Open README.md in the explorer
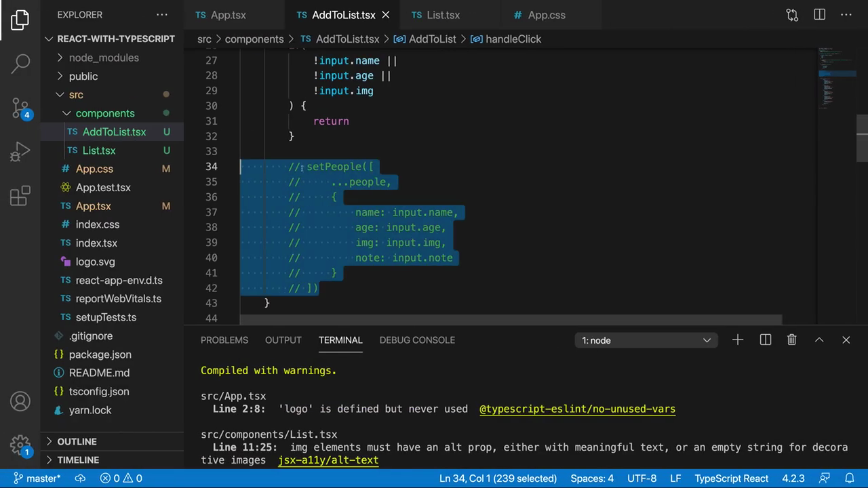Viewport: 868px width, 488px height. click(x=112, y=373)
